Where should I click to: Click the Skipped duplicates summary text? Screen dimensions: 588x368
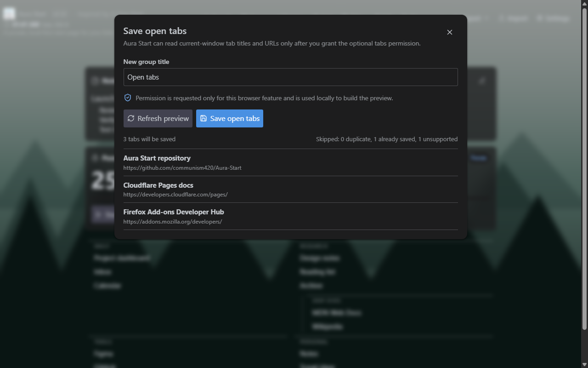(387, 139)
